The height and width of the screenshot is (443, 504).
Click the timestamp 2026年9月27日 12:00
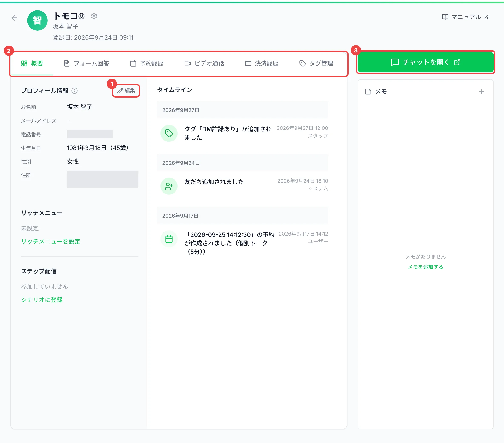coord(302,128)
